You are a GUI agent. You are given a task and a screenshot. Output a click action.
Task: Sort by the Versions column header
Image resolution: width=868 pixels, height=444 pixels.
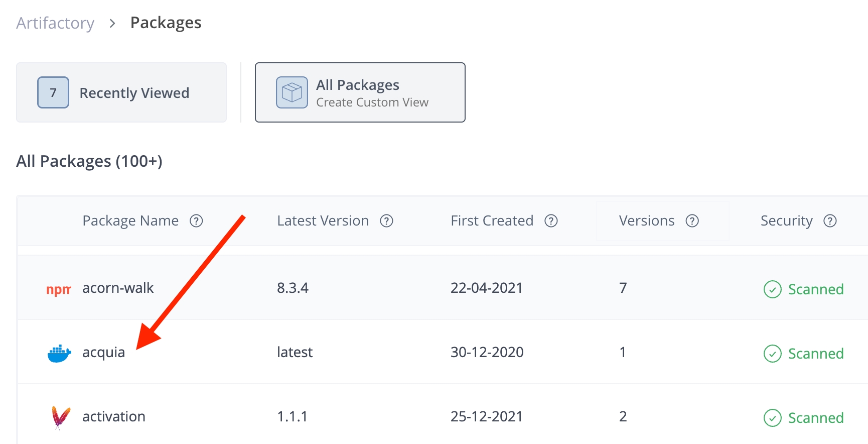(646, 221)
